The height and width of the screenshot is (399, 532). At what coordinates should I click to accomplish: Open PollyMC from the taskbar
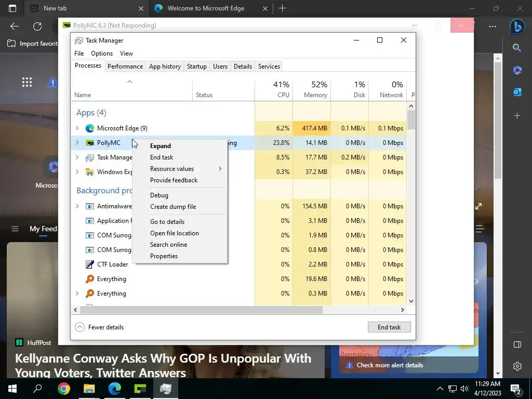[140, 389]
